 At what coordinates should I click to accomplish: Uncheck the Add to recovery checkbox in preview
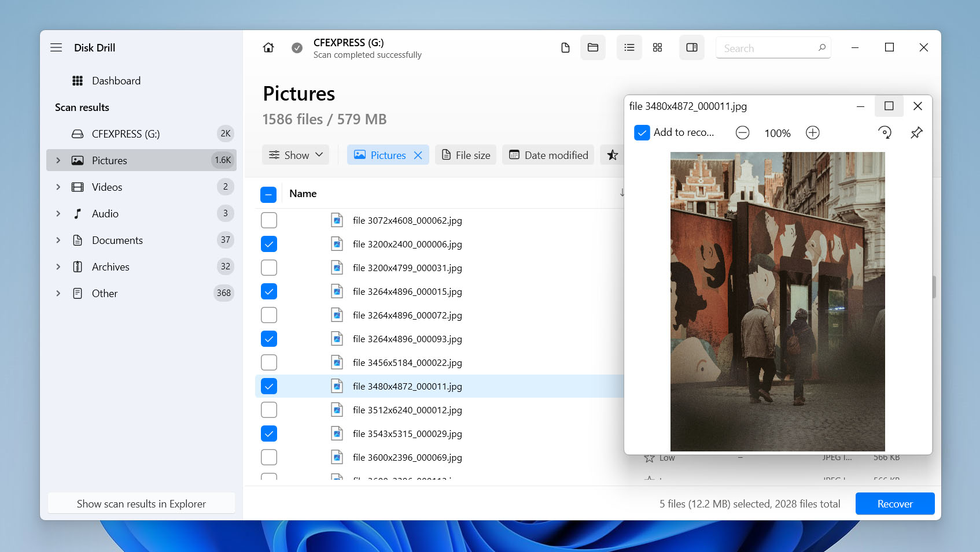(642, 133)
